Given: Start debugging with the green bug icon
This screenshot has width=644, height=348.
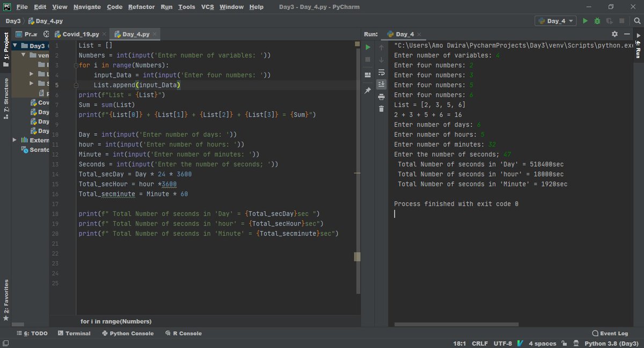Looking at the screenshot, I should 597,21.
